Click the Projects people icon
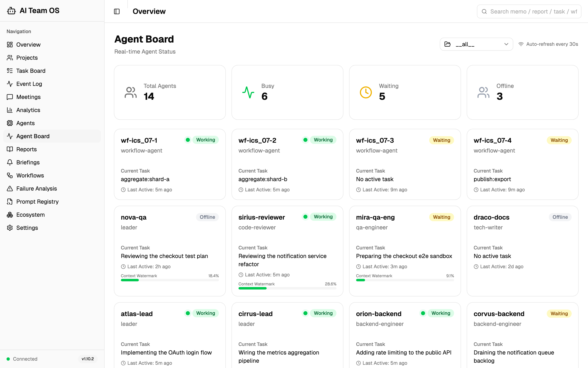This screenshot has width=588, height=368. 10,58
